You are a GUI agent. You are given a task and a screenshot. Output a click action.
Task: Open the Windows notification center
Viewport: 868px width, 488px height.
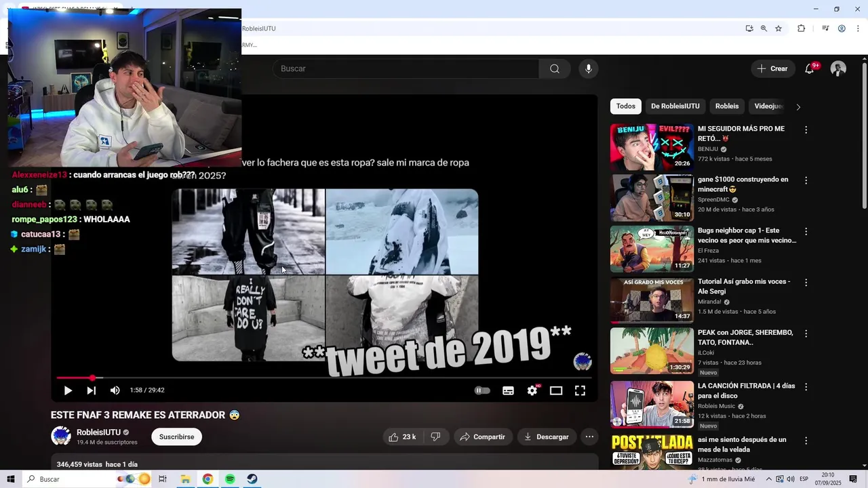(x=853, y=479)
